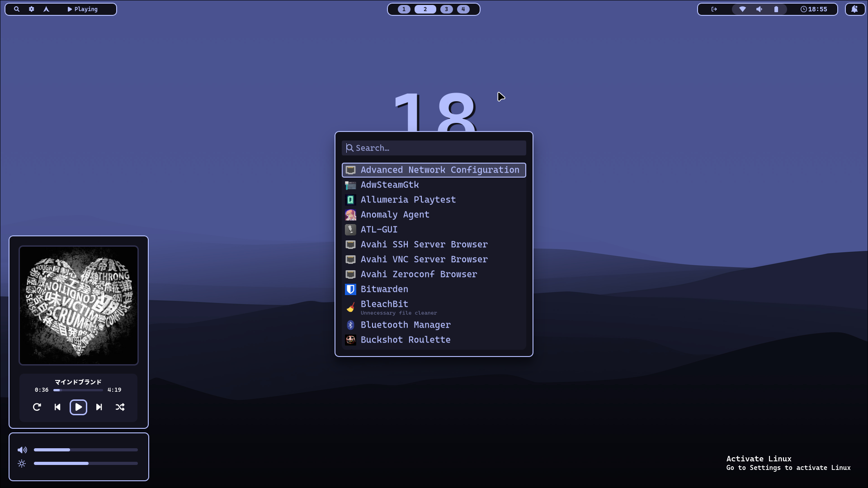Select Bluetooth Manager in the launcher
The width and height of the screenshot is (868, 488).
point(405,325)
